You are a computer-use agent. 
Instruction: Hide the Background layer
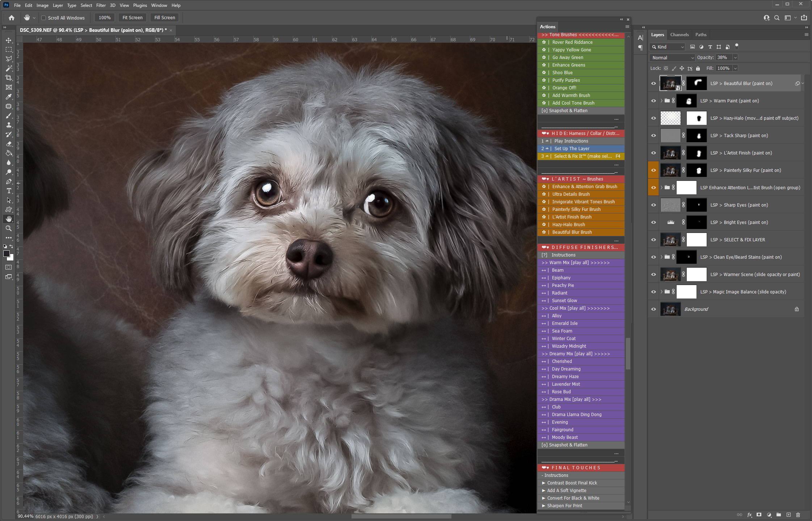click(x=653, y=309)
